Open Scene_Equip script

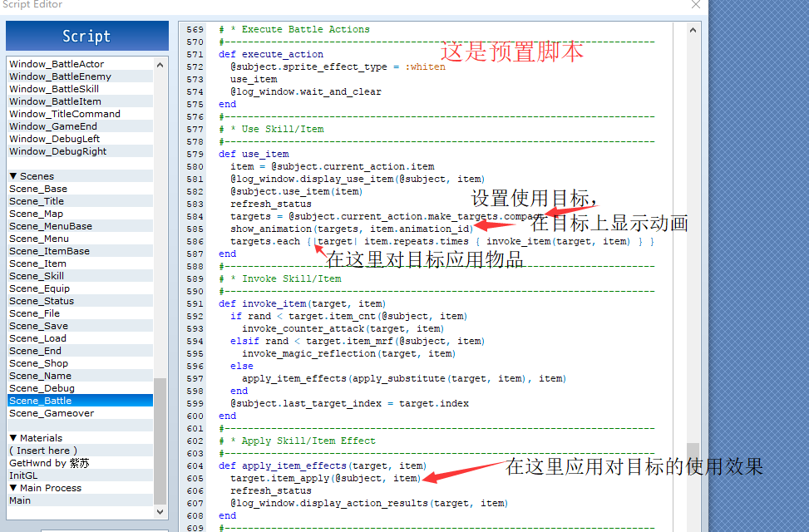pos(81,288)
